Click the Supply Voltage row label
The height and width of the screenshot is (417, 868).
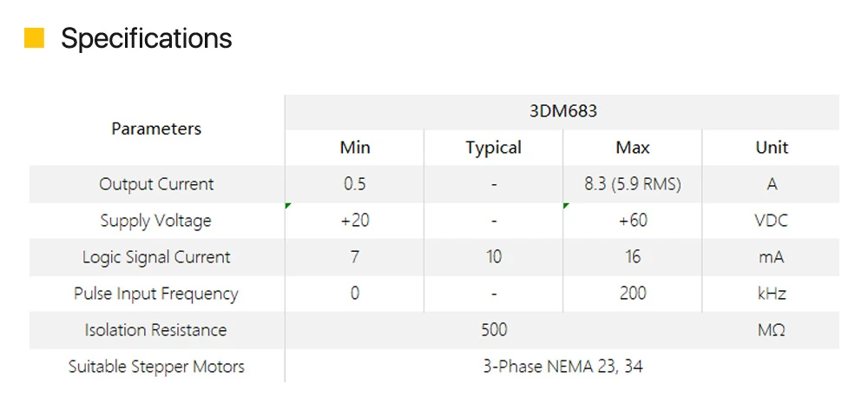(156, 221)
